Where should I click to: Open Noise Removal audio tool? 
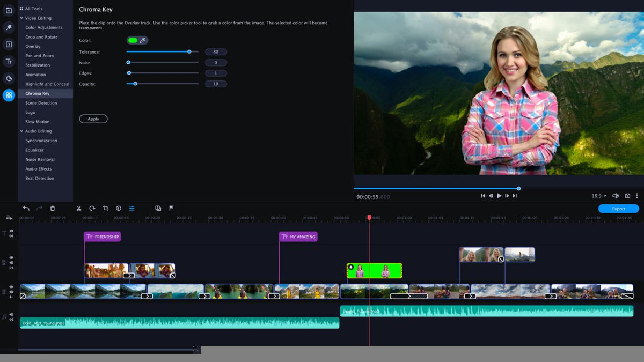click(x=40, y=159)
